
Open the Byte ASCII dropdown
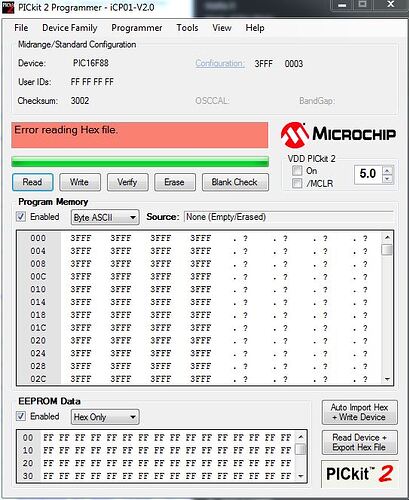(105, 218)
